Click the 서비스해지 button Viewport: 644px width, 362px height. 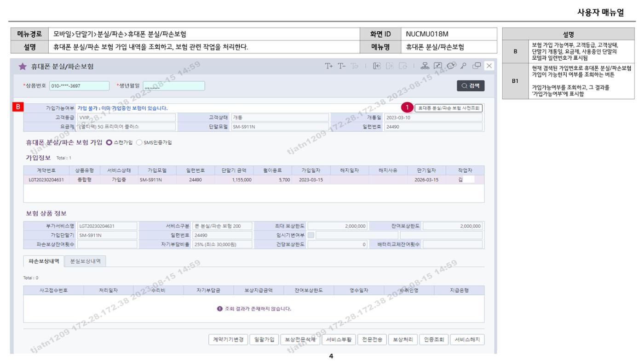[x=467, y=339]
